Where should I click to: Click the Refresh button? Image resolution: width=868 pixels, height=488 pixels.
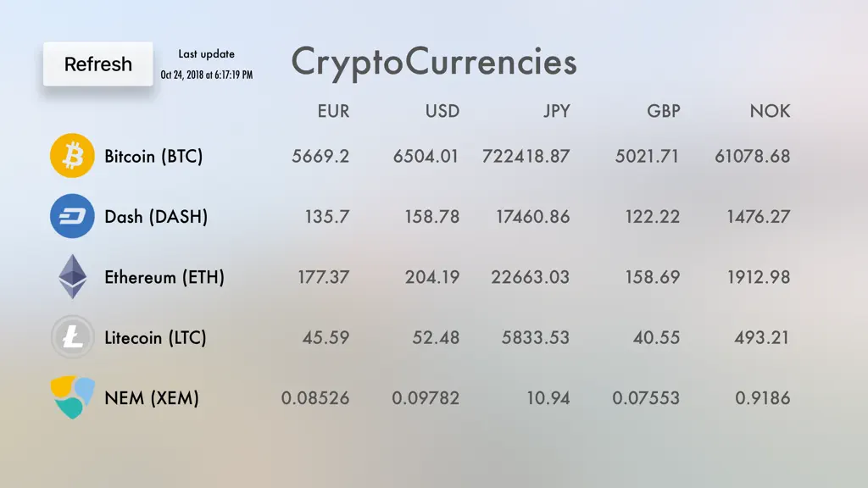(x=98, y=64)
